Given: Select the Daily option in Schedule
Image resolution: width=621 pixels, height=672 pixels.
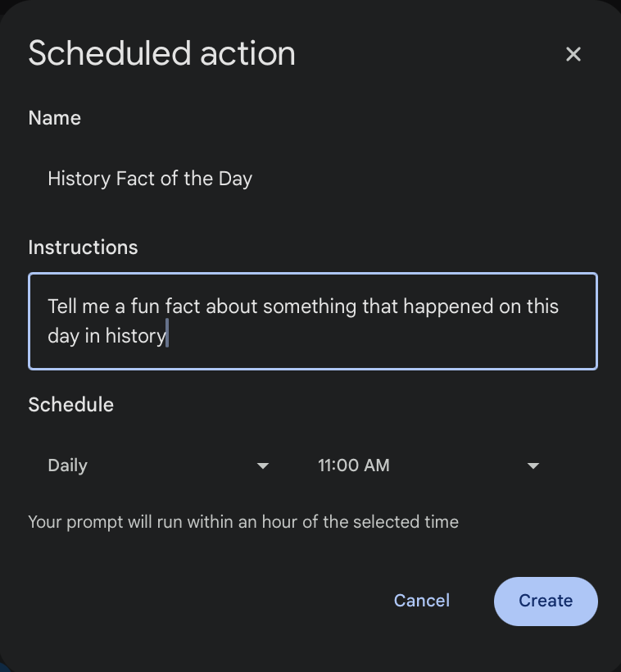Looking at the screenshot, I should (x=67, y=465).
